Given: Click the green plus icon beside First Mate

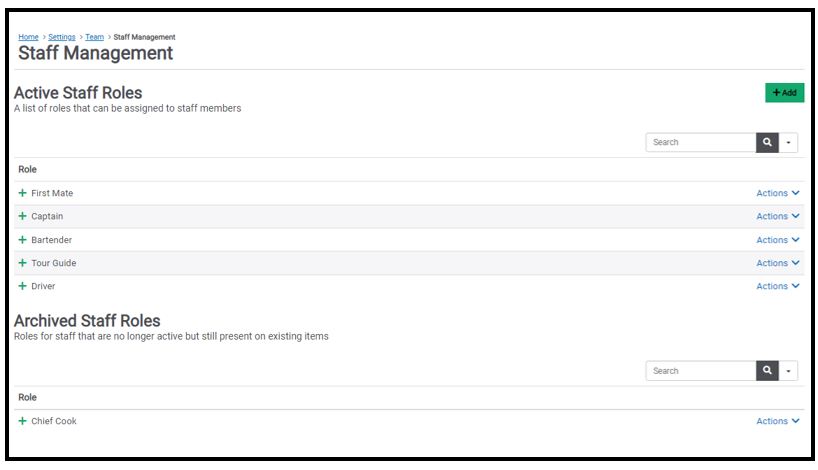Looking at the screenshot, I should click(22, 193).
